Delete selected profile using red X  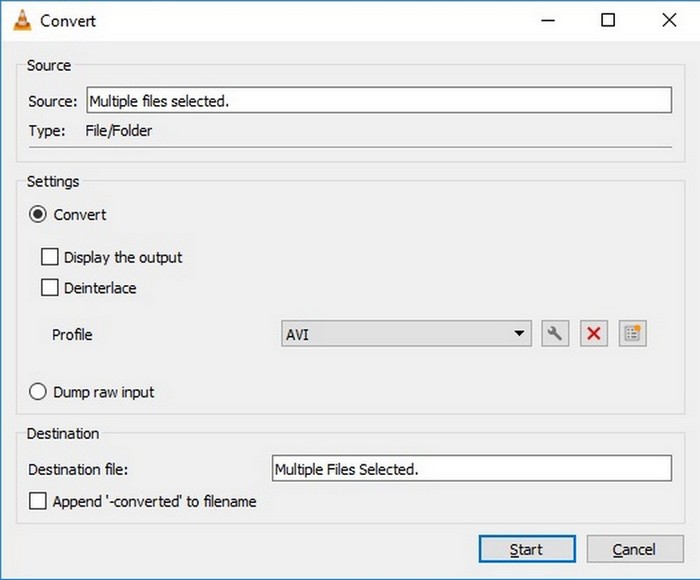coord(593,334)
